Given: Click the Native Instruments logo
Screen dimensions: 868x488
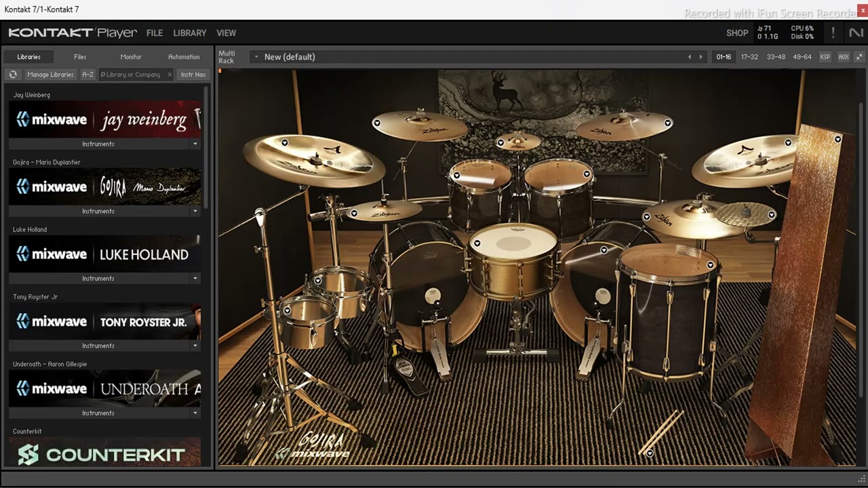Looking at the screenshot, I should (x=856, y=33).
